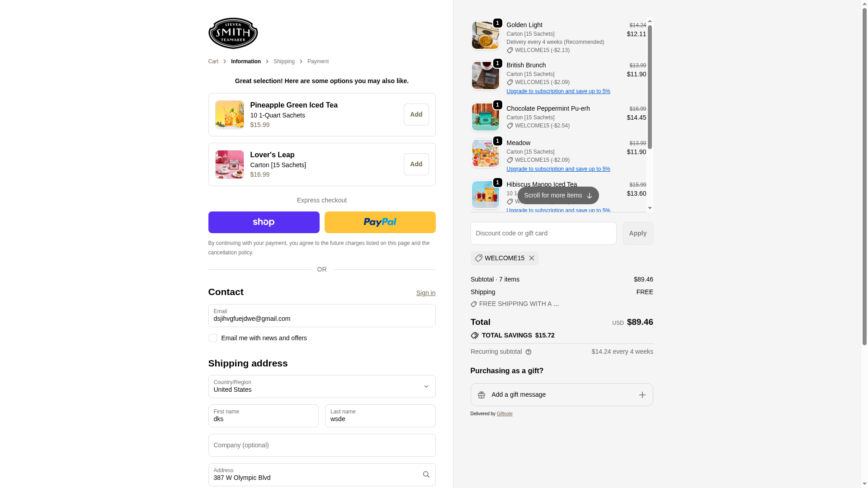Remove the WELCOME15 discount code
868x488 pixels.
pos(532,258)
